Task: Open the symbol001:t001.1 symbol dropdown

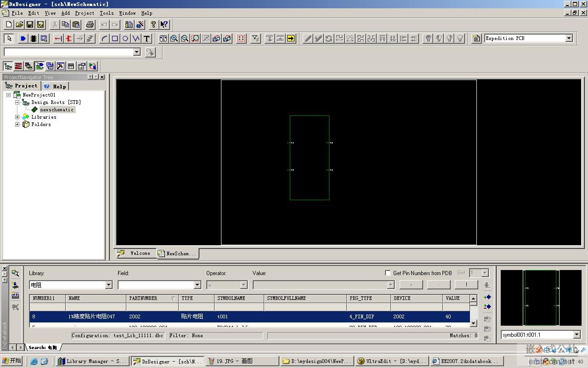Action: pyautogui.click(x=577, y=335)
